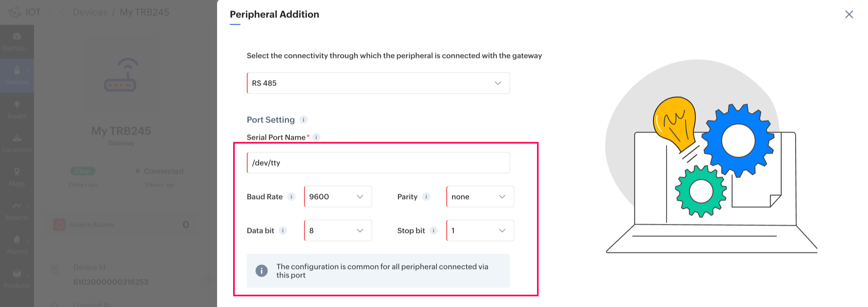This screenshot has height=307, width=868.
Task: Open the Dashboard sidebar icon
Action: [x=17, y=41]
